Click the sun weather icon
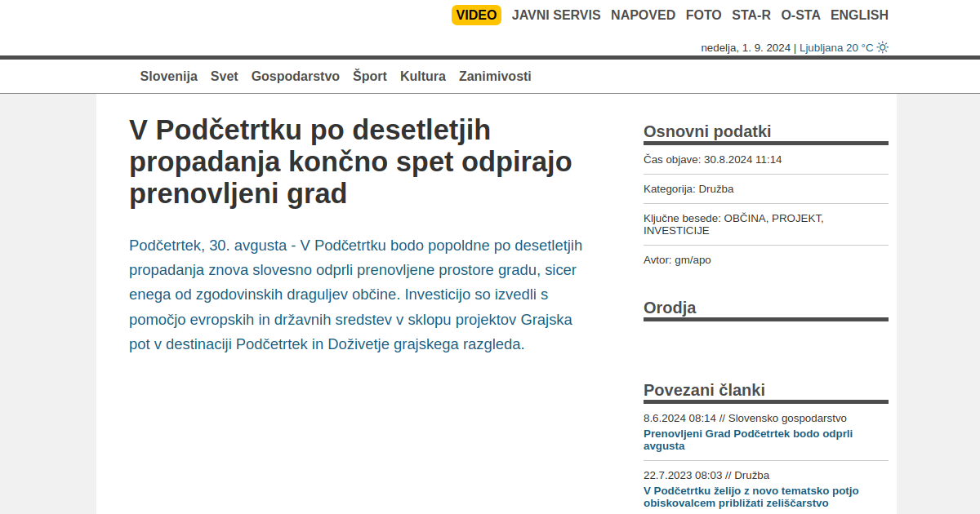Image resolution: width=980 pixels, height=514 pixels. tap(882, 47)
